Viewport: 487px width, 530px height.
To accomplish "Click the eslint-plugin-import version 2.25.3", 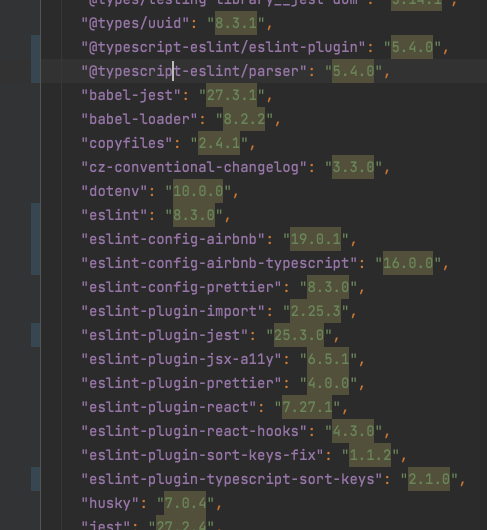I will click(315, 311).
